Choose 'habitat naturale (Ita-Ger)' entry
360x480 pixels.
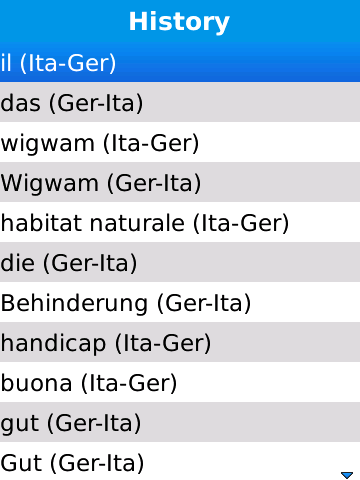click(180, 222)
